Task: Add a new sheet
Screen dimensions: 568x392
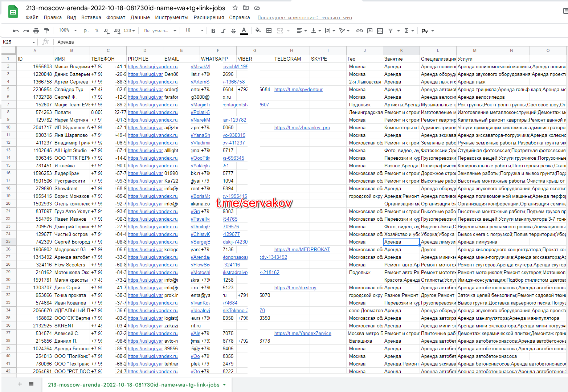Action: (x=20, y=384)
